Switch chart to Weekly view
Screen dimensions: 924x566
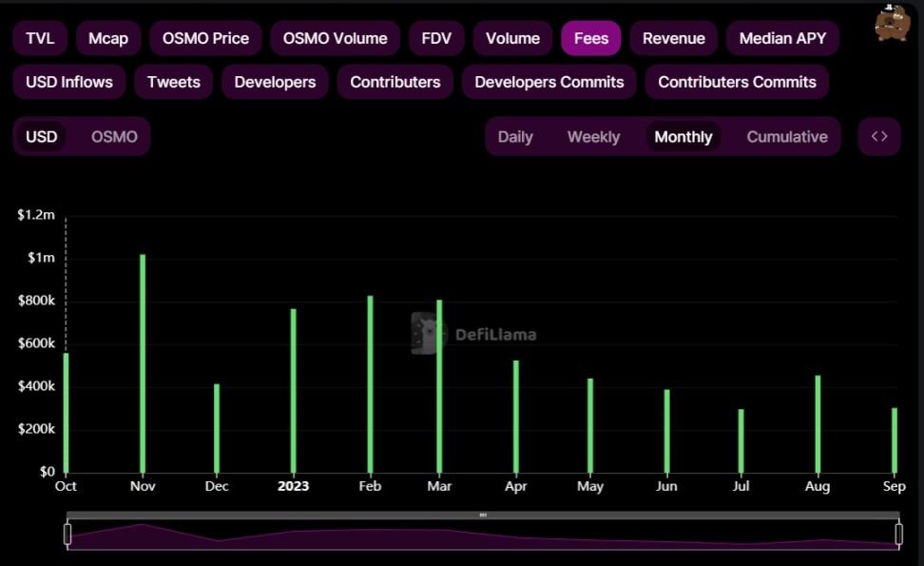[x=593, y=136]
